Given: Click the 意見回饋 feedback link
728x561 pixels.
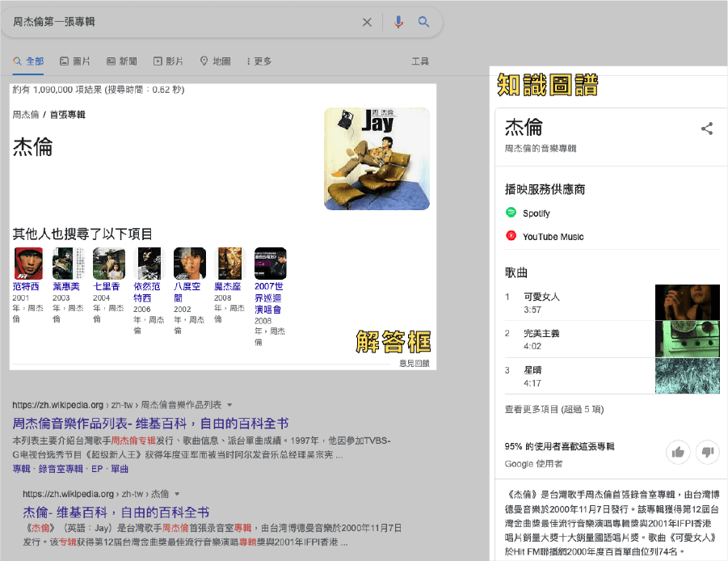Looking at the screenshot, I should 414,363.
